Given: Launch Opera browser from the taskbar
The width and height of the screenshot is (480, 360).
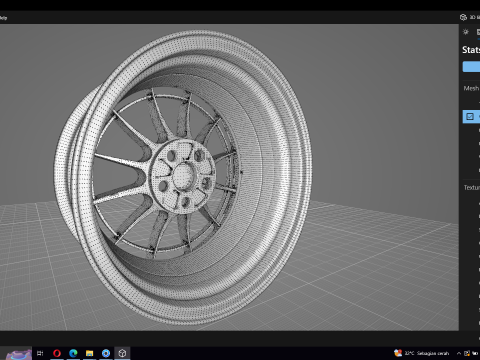Looking at the screenshot, I should 57,353.
